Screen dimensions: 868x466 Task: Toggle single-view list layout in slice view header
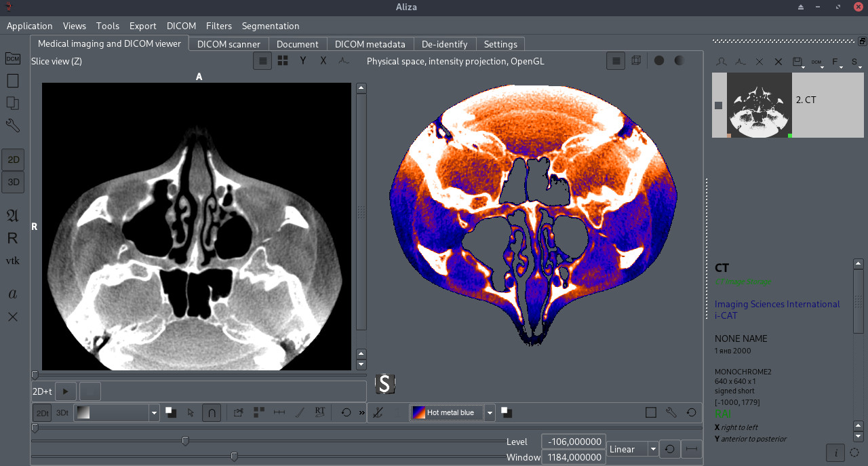263,60
